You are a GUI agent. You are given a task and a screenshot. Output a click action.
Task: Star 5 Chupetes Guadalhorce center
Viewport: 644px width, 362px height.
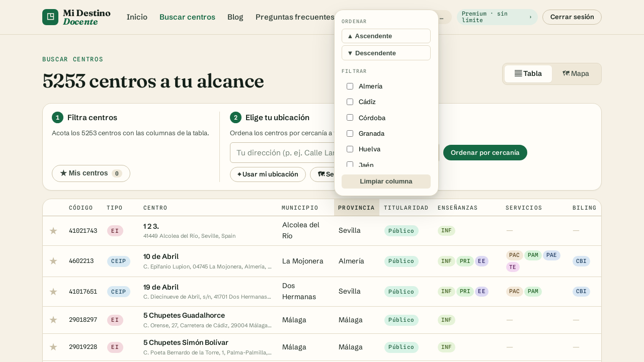53,320
